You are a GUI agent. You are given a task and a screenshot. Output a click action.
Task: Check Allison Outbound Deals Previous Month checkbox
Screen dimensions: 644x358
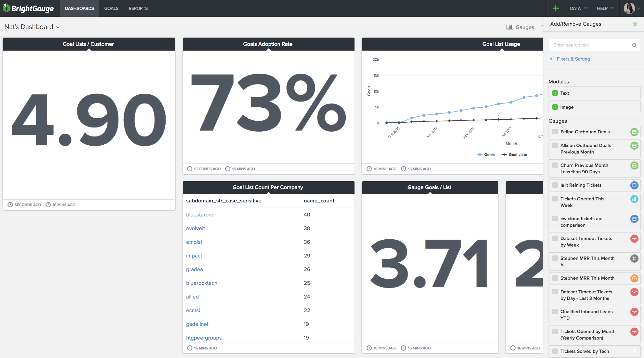(555, 145)
